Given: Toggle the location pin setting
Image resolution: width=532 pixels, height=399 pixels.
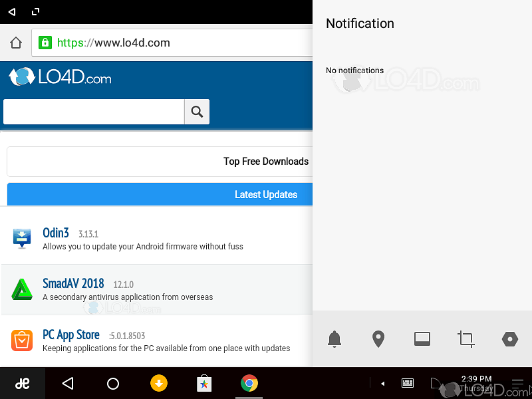Looking at the screenshot, I should point(378,339).
